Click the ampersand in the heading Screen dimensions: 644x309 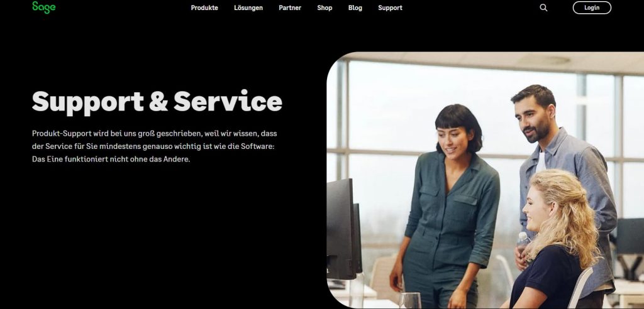tap(158, 102)
